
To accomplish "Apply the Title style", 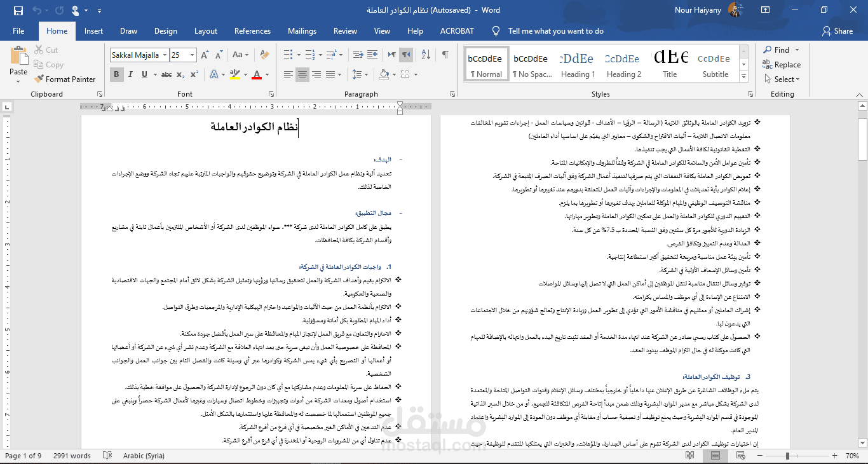I will [670, 64].
